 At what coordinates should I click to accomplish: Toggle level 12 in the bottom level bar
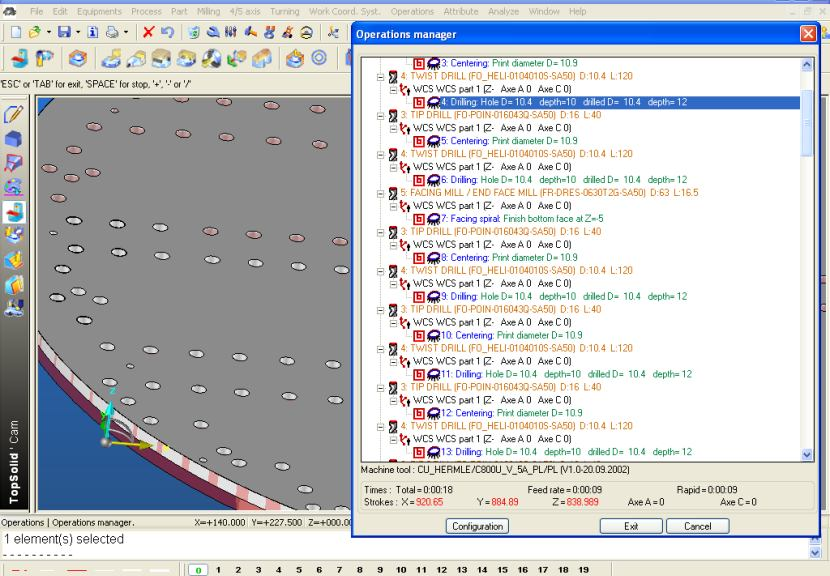tap(441, 570)
